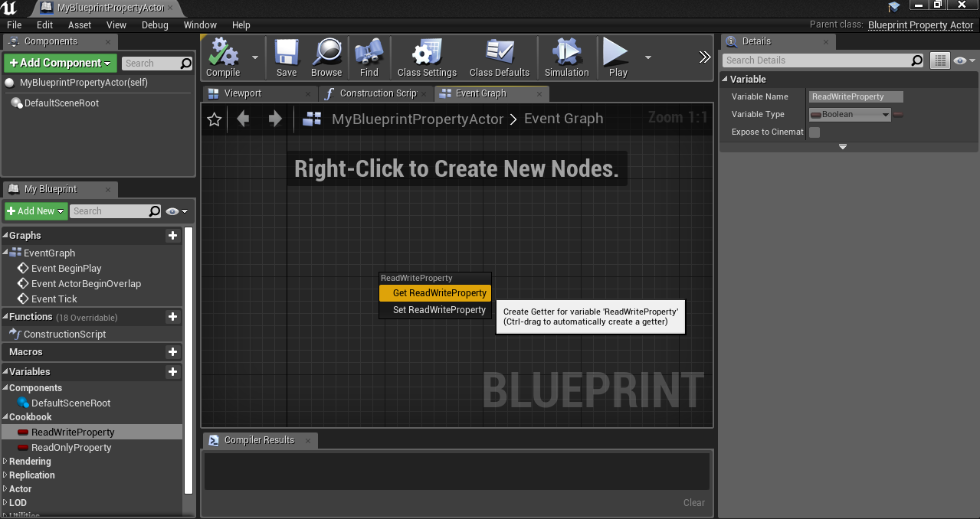
Task: Save the blueprint with Save icon
Action: point(287,58)
